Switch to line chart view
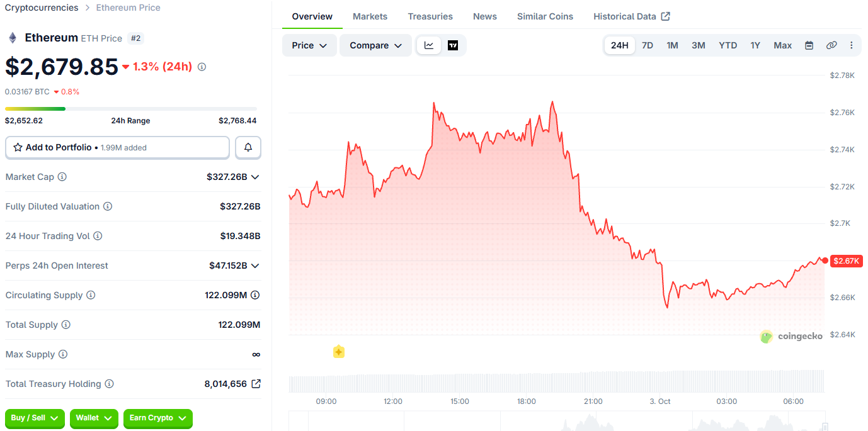The image size is (868, 431). point(429,45)
